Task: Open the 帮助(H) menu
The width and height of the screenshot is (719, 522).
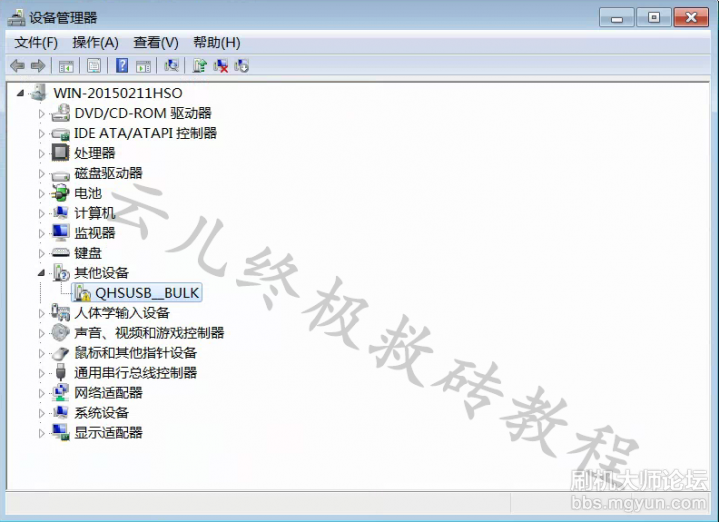Action: click(x=217, y=43)
